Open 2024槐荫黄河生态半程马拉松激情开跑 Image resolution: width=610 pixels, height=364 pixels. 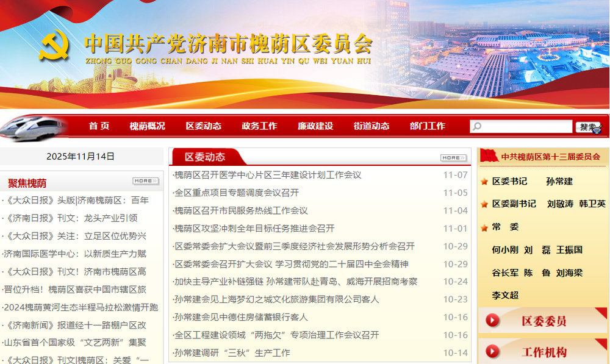tap(81, 308)
